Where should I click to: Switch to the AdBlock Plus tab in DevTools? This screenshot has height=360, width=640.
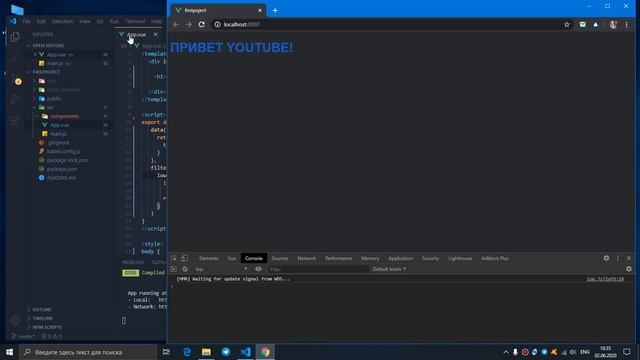[x=495, y=258]
